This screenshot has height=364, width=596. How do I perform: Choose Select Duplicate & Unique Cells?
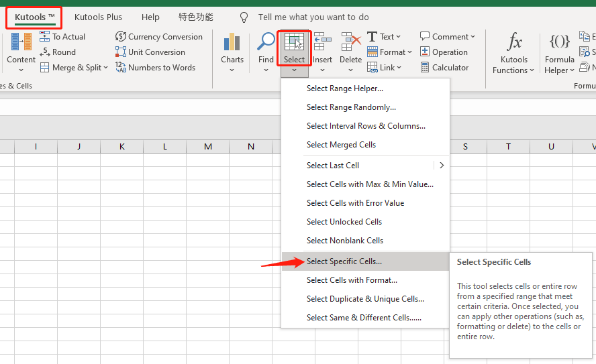pos(365,299)
